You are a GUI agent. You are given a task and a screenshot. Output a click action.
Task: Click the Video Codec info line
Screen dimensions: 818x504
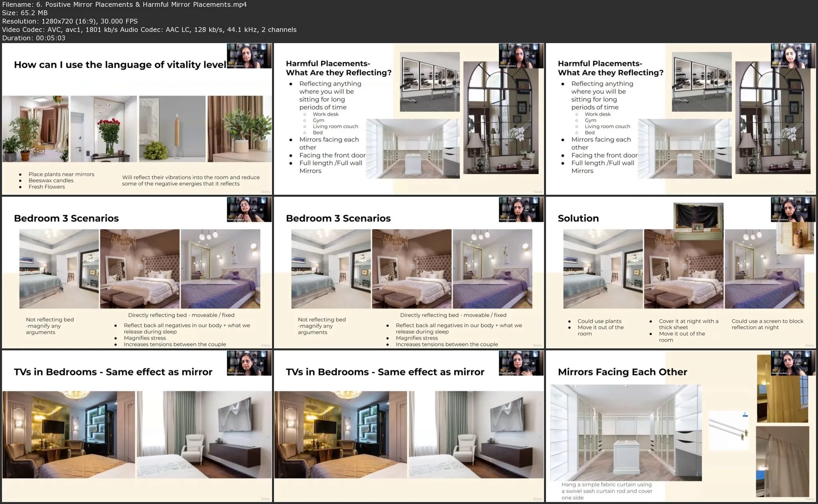[149, 30]
